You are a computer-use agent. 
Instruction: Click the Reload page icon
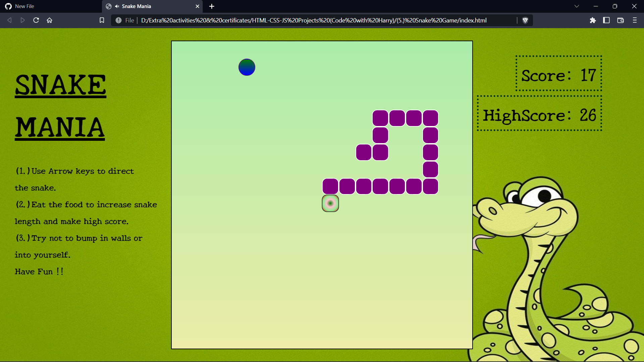36,20
